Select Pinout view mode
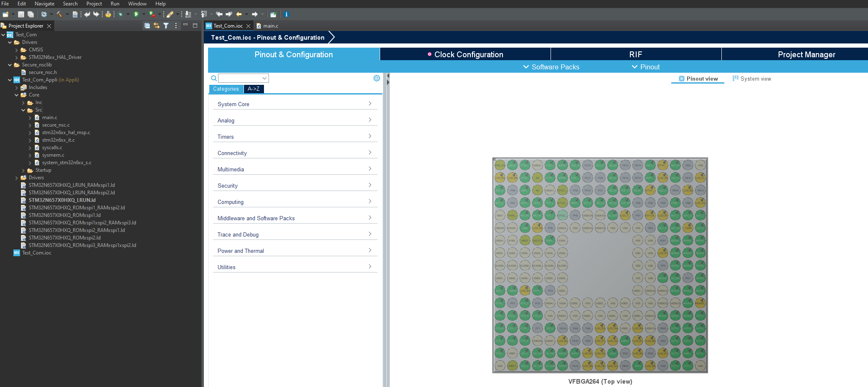This screenshot has width=868, height=387. pos(698,79)
